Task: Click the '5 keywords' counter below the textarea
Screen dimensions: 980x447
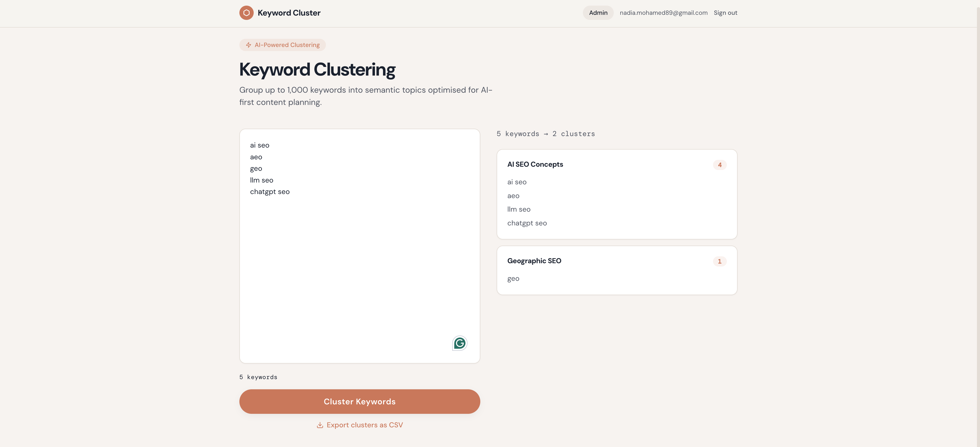Action: (x=258, y=377)
